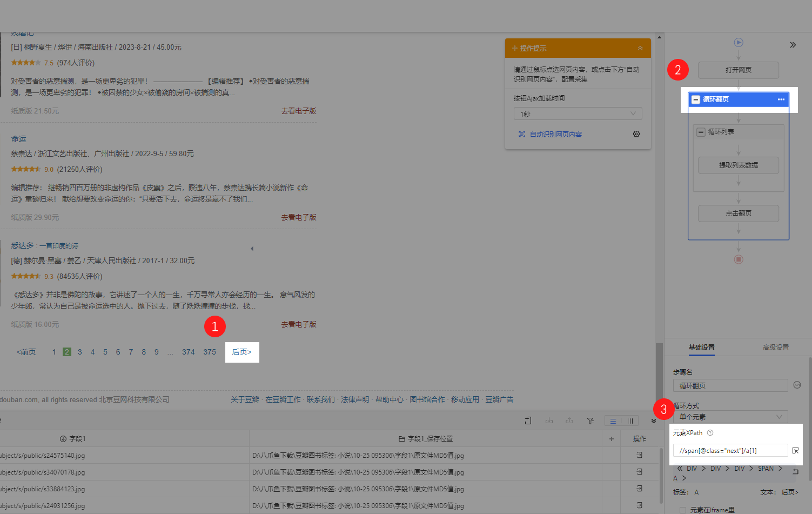Click the double left arrow before DIV breadcrumb
This screenshot has width=812, height=514.
pos(680,469)
